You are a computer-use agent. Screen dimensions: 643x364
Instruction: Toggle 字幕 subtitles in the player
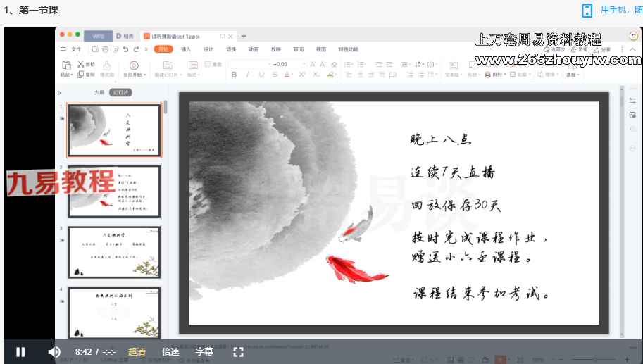click(204, 352)
